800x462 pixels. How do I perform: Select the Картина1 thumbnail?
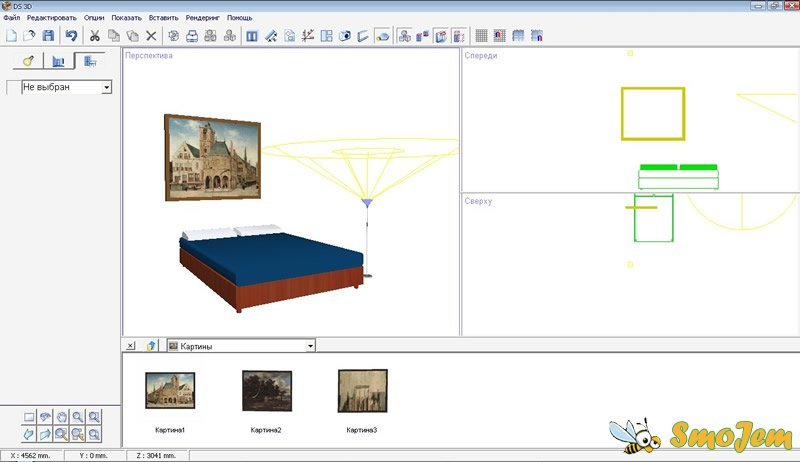(170, 391)
